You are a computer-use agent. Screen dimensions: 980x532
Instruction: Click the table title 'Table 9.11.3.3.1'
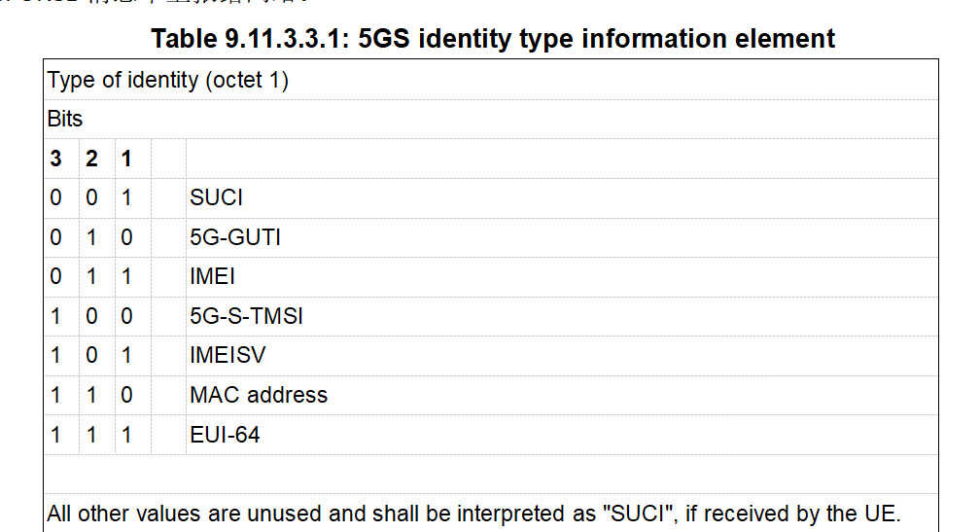click(493, 39)
